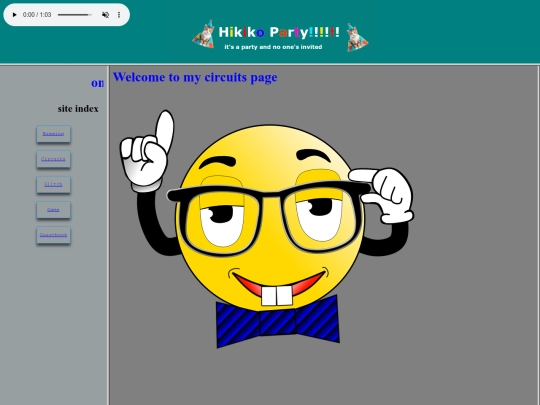Open the audio player three-dot options menu
The width and height of the screenshot is (540, 405).
(119, 15)
